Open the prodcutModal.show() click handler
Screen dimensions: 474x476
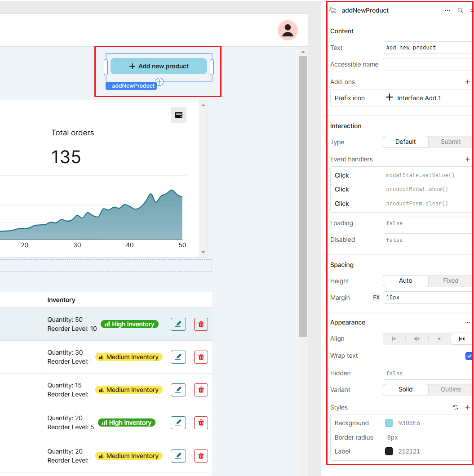click(401, 189)
